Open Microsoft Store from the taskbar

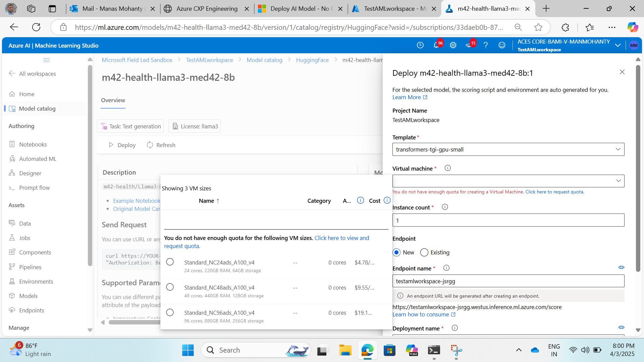click(x=389, y=350)
